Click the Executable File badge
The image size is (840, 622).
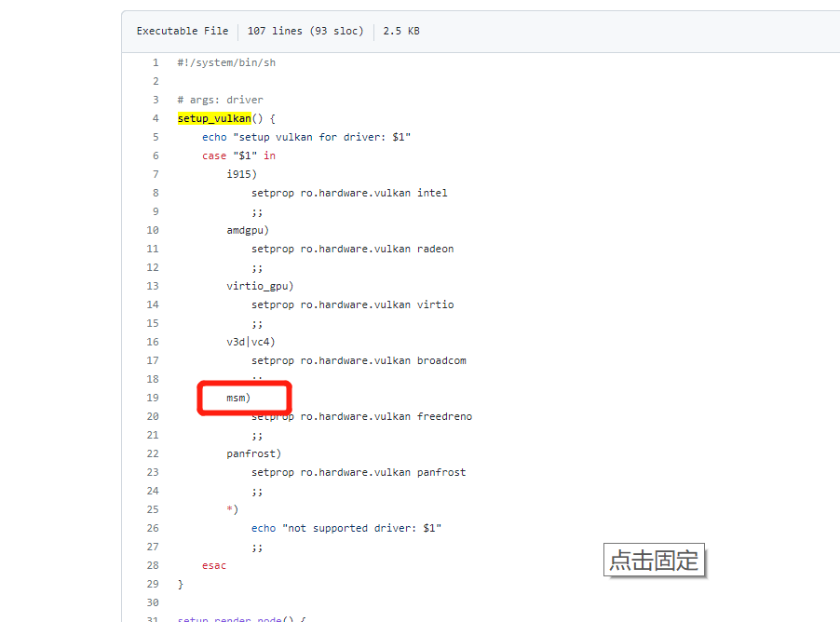click(x=182, y=31)
